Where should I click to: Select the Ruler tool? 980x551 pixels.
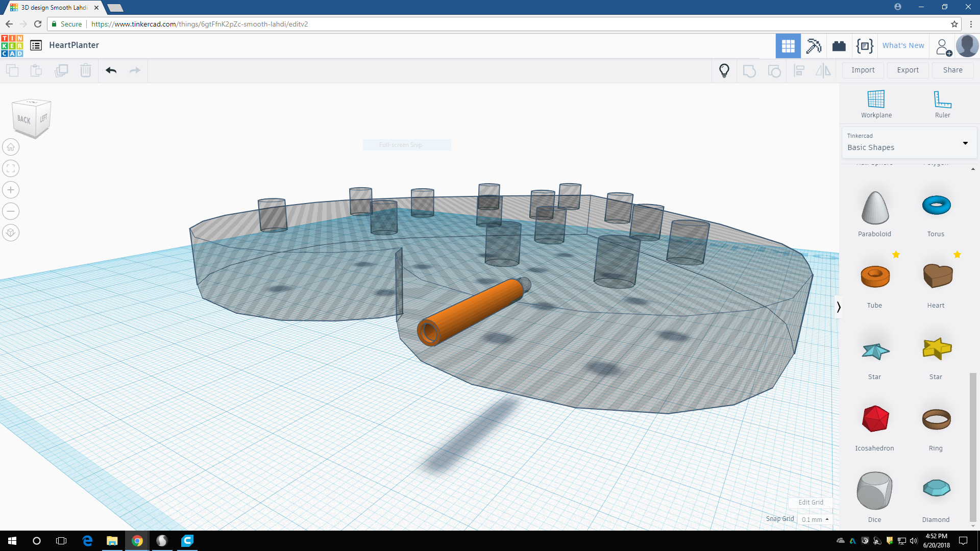[942, 104]
